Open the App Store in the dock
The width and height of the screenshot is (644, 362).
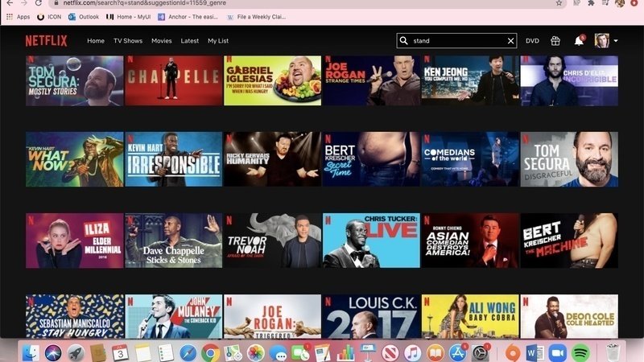(x=457, y=352)
